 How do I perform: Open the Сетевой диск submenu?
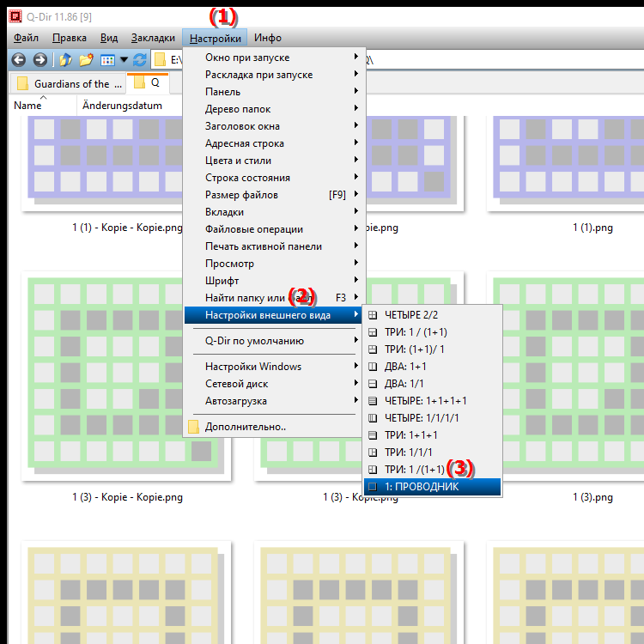[273, 384]
